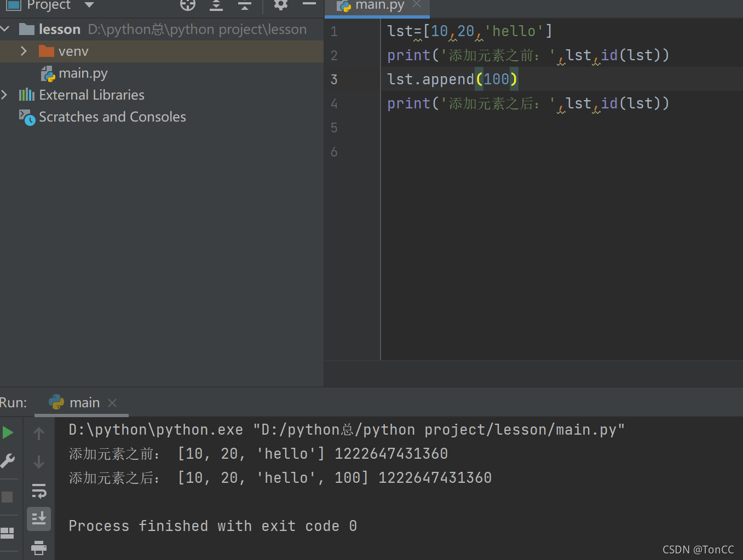Toggle scroll to end in Run console
This screenshot has height=560, width=743.
pos(39,518)
